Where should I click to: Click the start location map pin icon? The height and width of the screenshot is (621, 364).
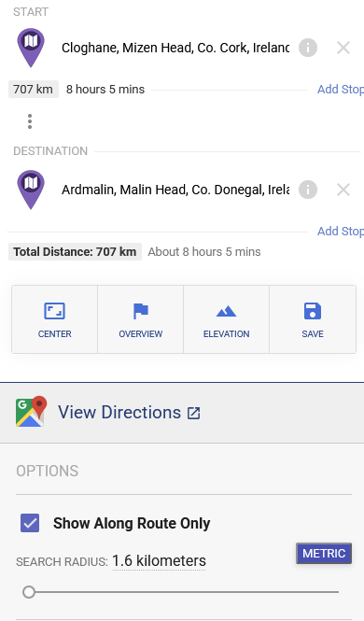[31, 47]
